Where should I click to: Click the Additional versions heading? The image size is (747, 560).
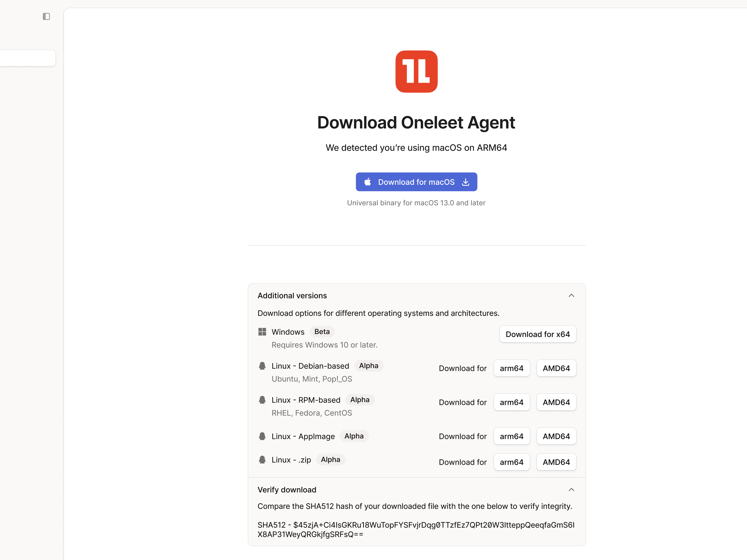tap(292, 296)
